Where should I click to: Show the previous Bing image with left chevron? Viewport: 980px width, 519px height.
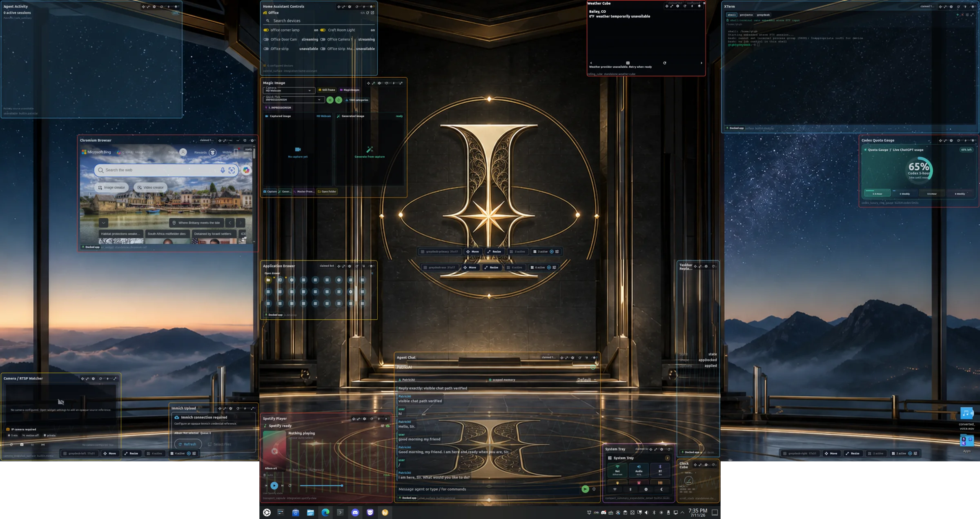pos(230,223)
